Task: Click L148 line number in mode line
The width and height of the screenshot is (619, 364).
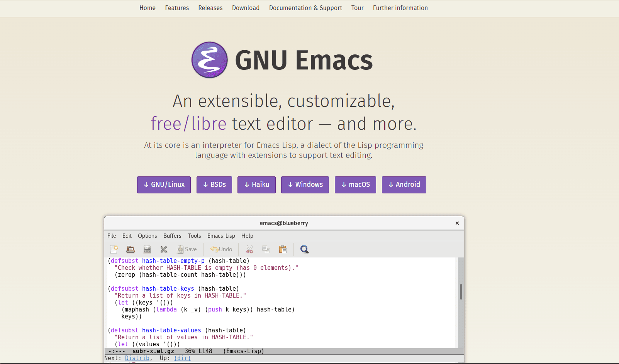Action: click(205, 351)
